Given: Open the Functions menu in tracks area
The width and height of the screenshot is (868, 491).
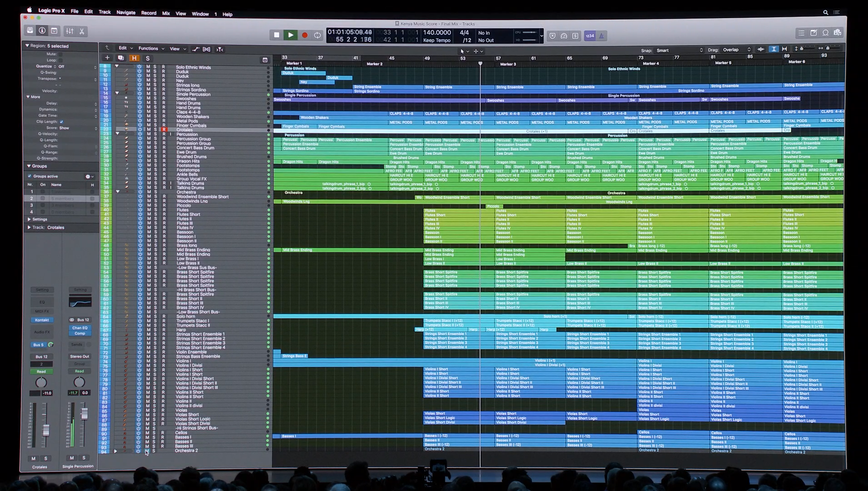Looking at the screenshot, I should click(149, 49).
